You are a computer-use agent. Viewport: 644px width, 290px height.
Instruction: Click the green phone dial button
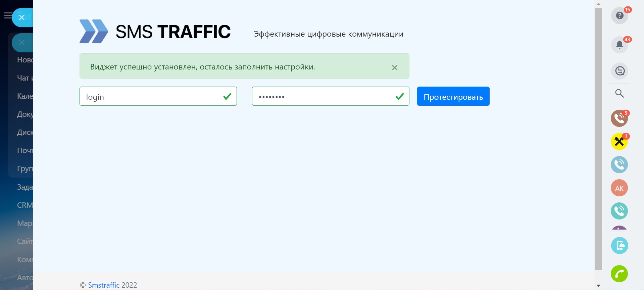click(x=620, y=274)
